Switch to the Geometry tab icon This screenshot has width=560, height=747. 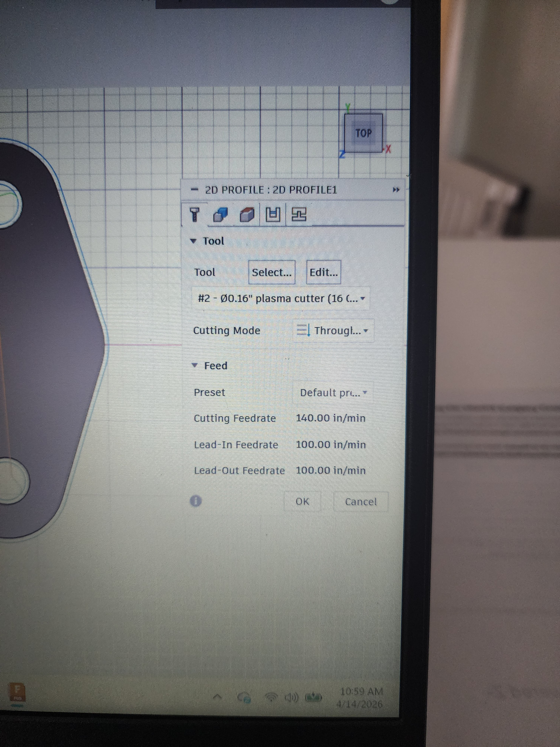tap(220, 215)
